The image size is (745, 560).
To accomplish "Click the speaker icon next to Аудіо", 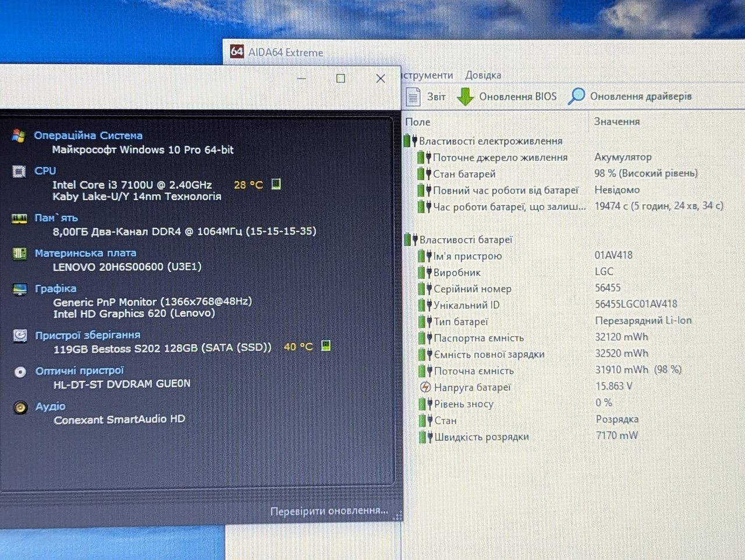I will pyautogui.click(x=20, y=408).
